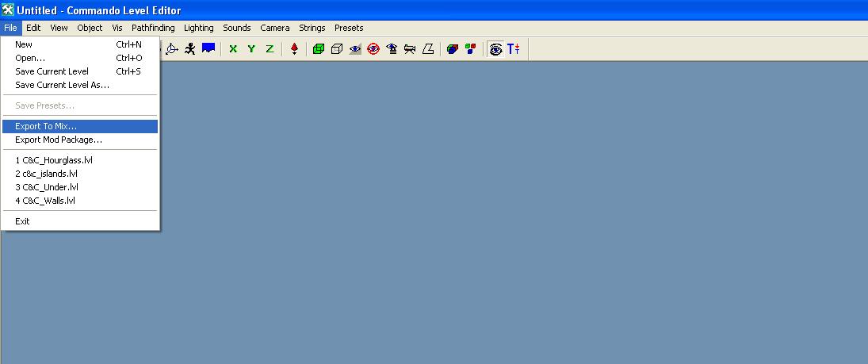Toggle the Y axis restriction
This screenshot has height=364, width=868.
[x=251, y=49]
